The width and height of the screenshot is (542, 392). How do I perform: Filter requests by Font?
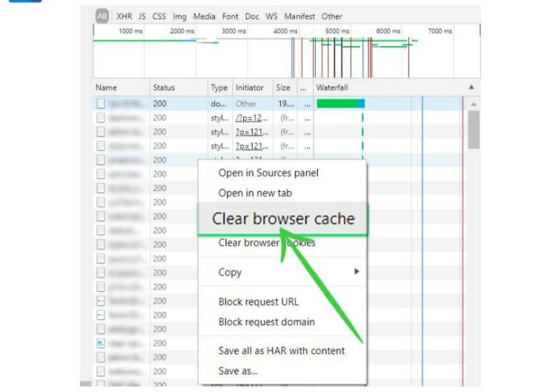[230, 16]
